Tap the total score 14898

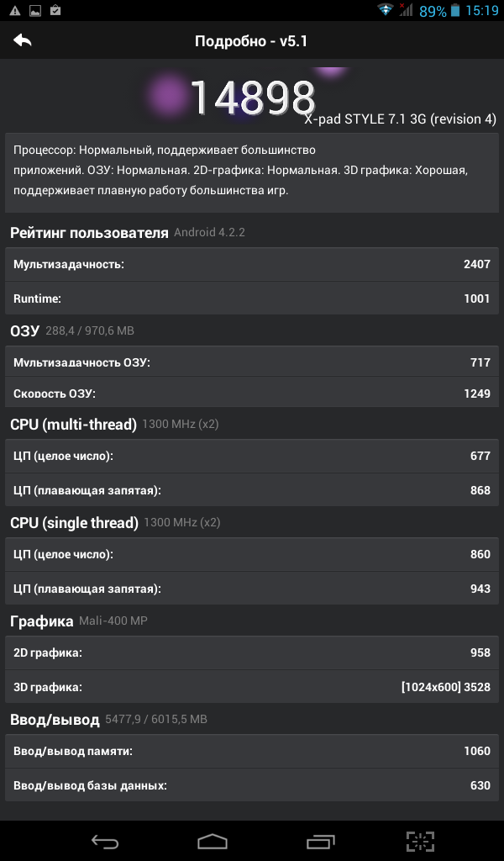click(x=252, y=98)
